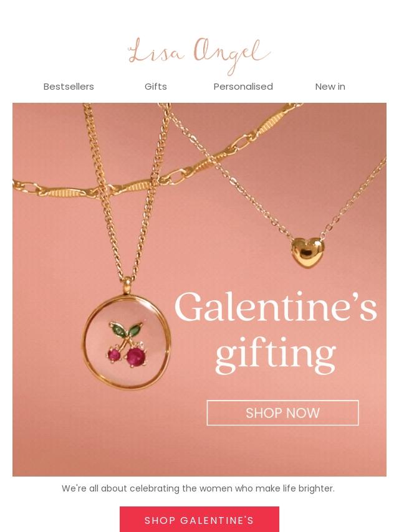The image size is (399, 532).
Task: Click the word Galentine's in the headline
Action: [276, 306]
